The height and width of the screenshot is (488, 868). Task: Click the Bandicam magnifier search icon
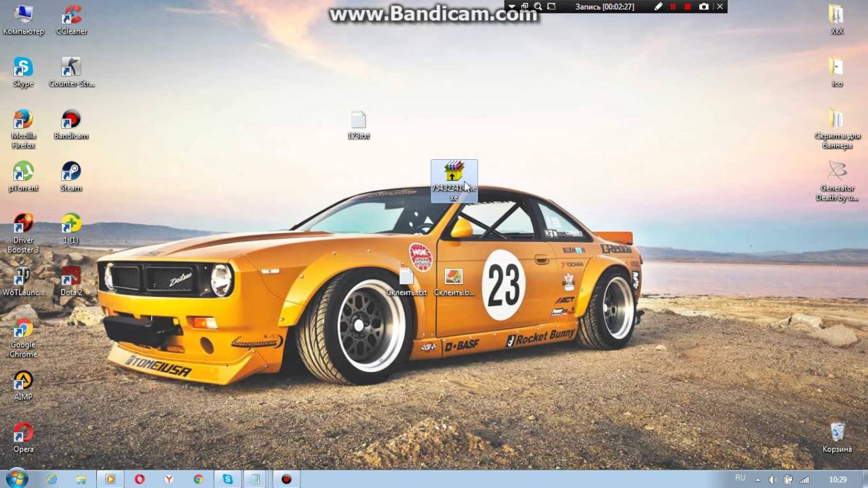[x=538, y=7]
